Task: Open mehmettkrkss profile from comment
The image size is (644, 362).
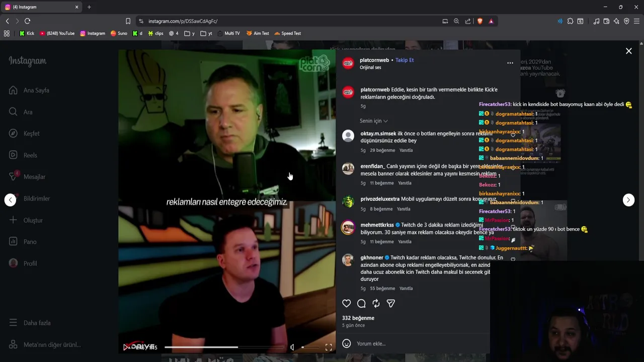Action: tap(377, 225)
